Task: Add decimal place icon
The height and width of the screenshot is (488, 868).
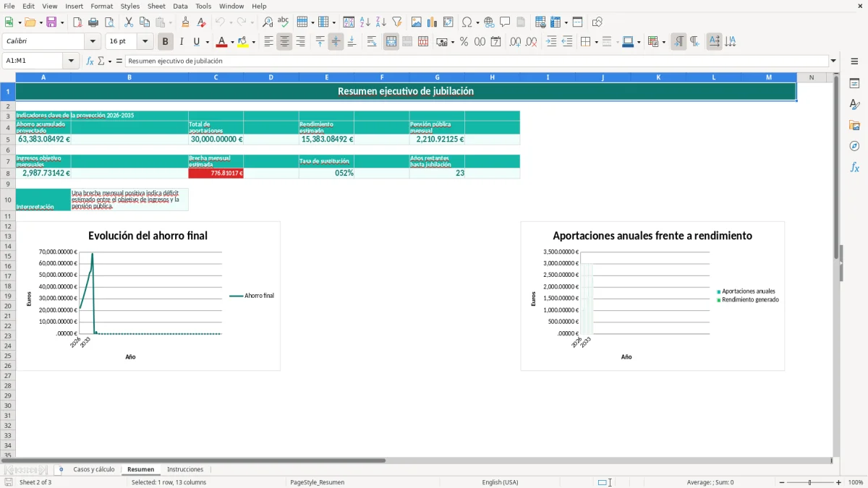Action: (x=515, y=42)
